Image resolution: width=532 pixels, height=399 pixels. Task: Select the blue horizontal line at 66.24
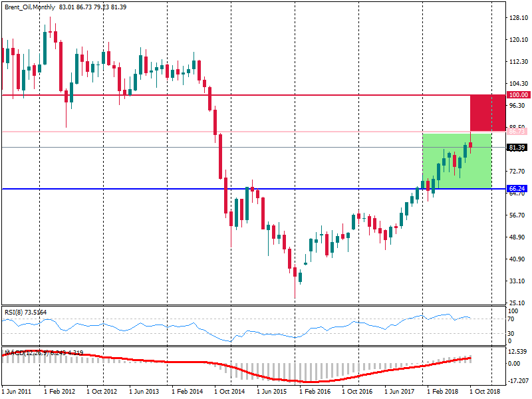click(199, 189)
